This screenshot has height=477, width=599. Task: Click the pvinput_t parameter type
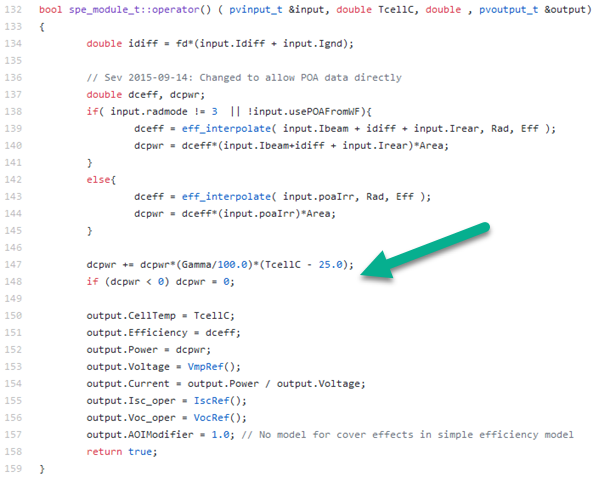[256, 10]
